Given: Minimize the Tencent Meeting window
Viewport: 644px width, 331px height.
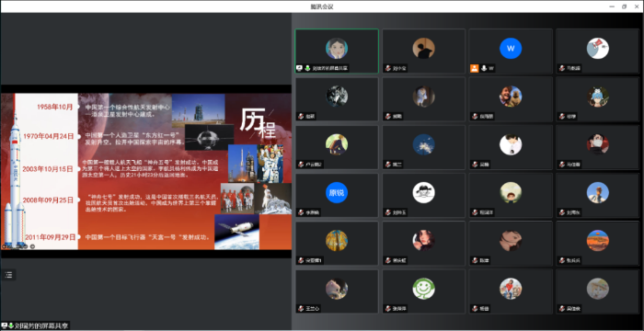Looking at the screenshot, I should coord(612,6).
